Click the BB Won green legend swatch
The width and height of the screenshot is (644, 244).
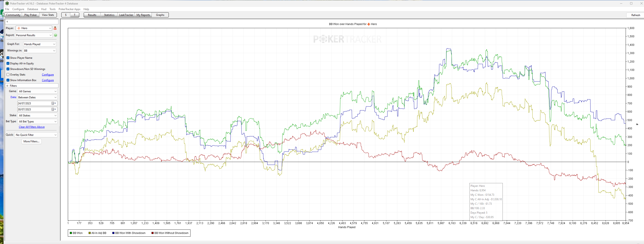pos(71,233)
